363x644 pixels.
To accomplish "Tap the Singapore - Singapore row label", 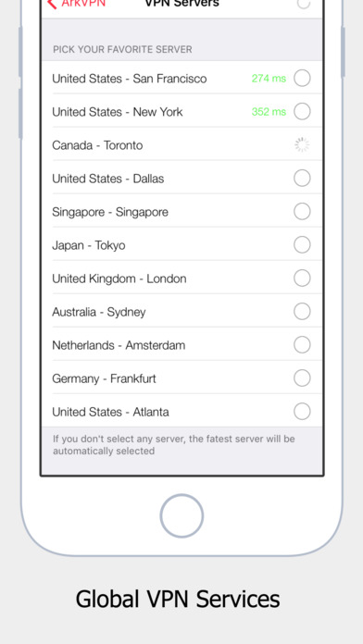I will (x=110, y=212).
